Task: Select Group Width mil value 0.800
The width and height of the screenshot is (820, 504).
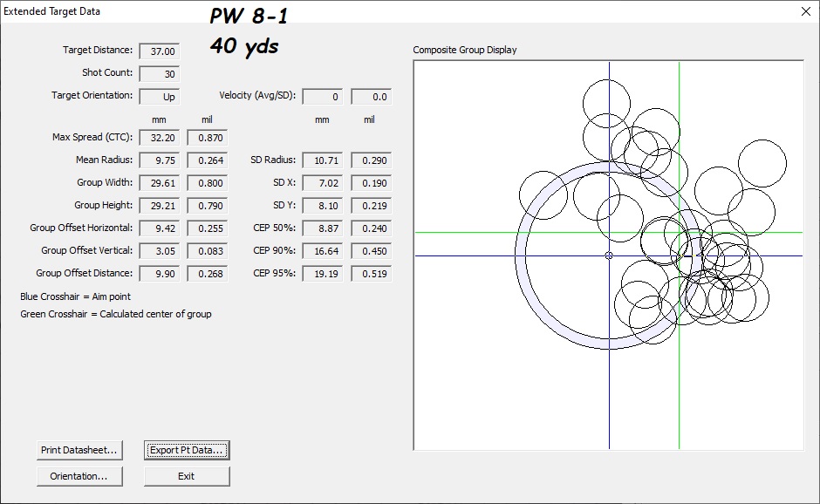Action: coord(208,183)
